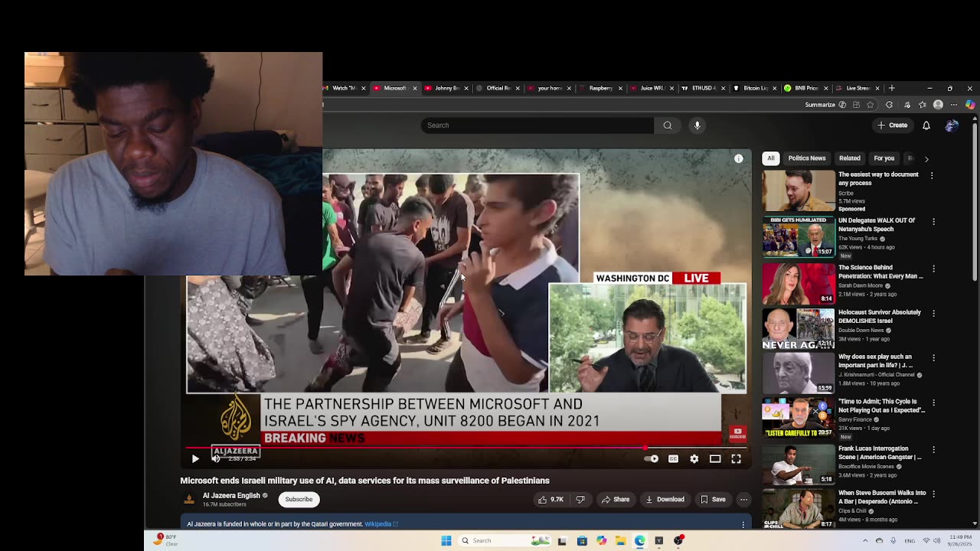Select the All filter chip

coord(771,158)
